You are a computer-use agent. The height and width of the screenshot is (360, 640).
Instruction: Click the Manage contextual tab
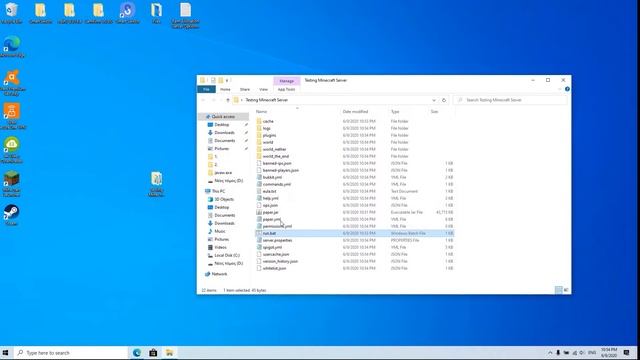tap(287, 81)
